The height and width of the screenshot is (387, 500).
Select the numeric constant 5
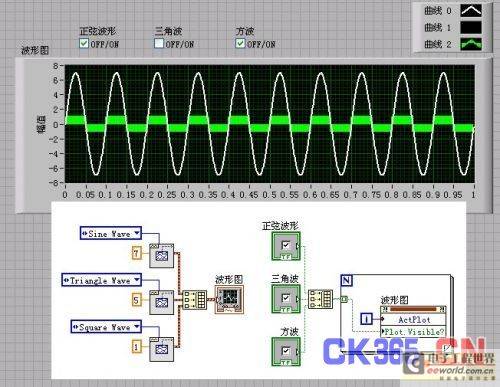click(136, 300)
